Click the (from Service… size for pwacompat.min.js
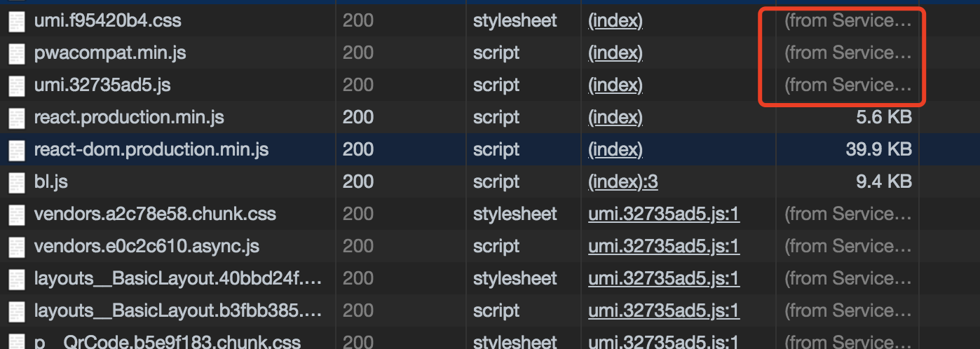Screen dimensions: 980x349 click(848, 53)
